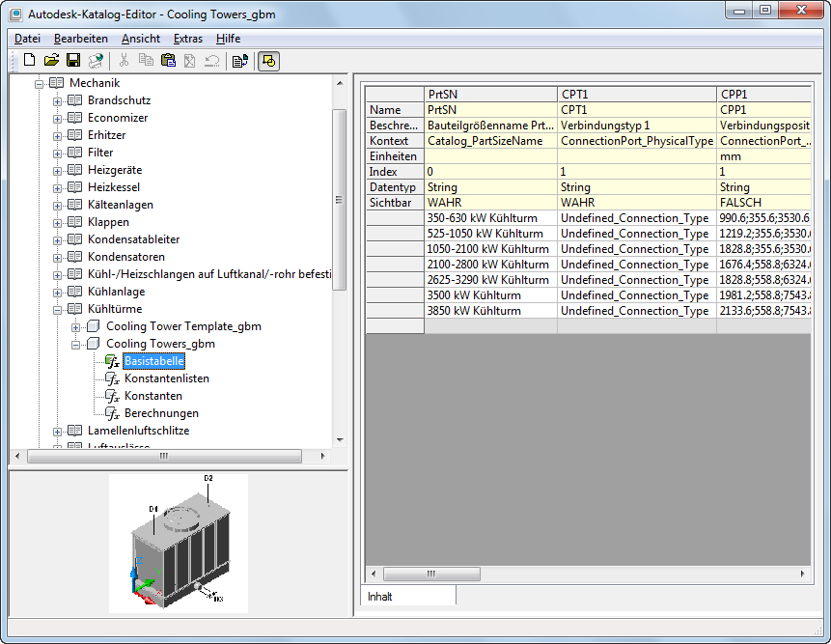Select the Basistabelle tree item
This screenshot has height=644, width=831.
click(x=154, y=361)
